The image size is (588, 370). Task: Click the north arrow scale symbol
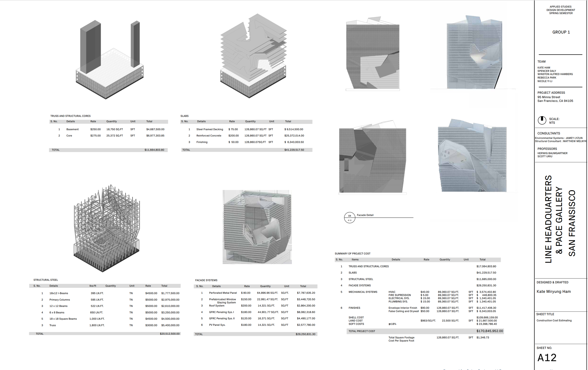(x=542, y=120)
